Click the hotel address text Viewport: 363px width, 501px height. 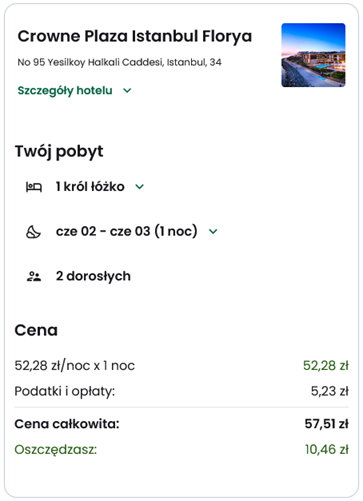click(x=119, y=62)
